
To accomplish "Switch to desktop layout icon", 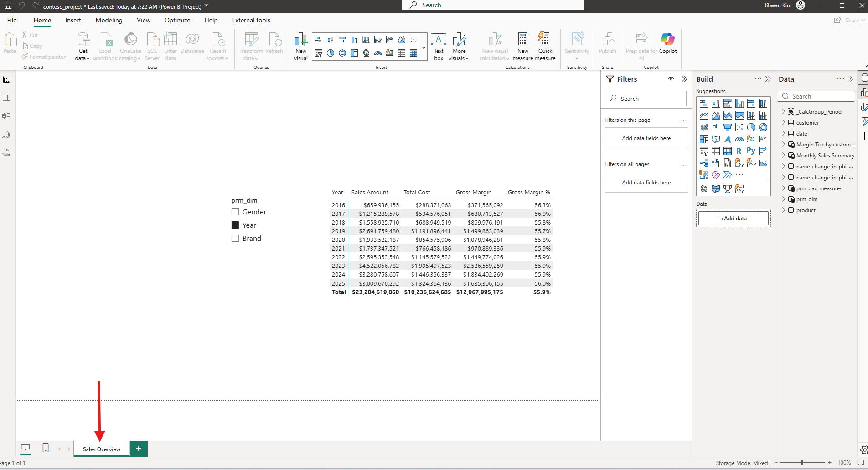I will 26,448.
